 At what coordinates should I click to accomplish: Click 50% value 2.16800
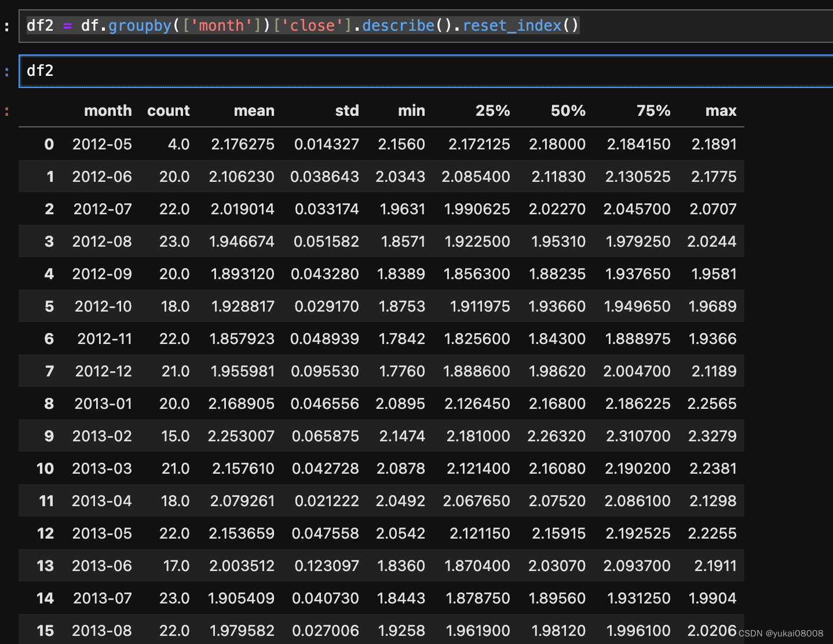pyautogui.click(x=557, y=404)
